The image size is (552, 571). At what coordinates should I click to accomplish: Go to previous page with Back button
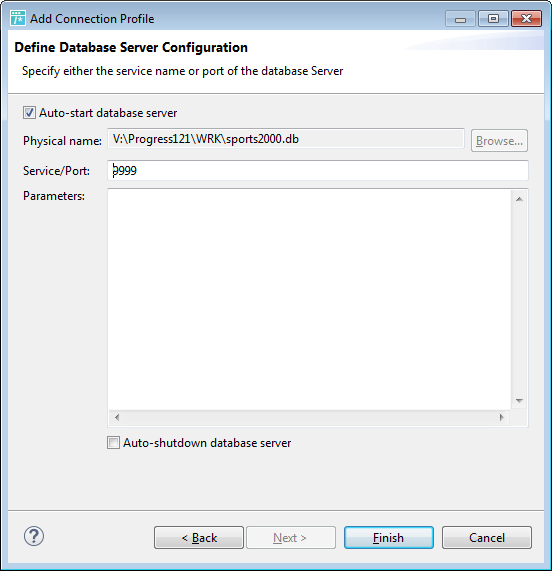tap(199, 537)
